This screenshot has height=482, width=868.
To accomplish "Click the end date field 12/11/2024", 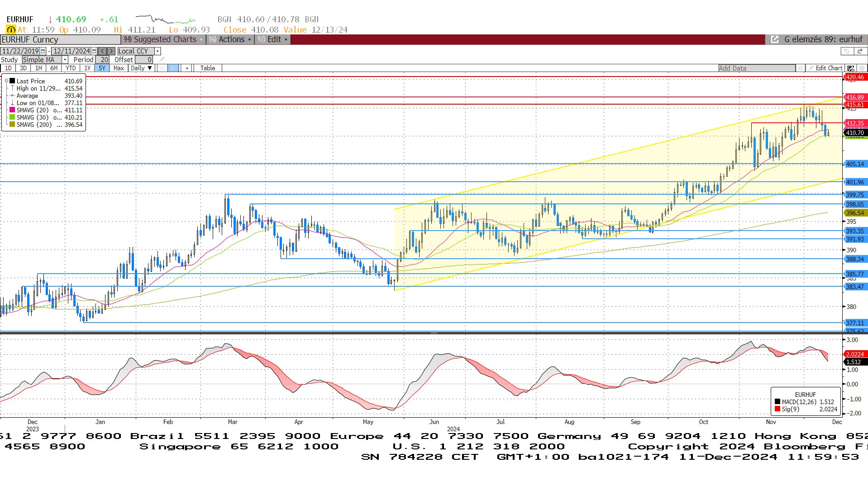I will coord(72,51).
